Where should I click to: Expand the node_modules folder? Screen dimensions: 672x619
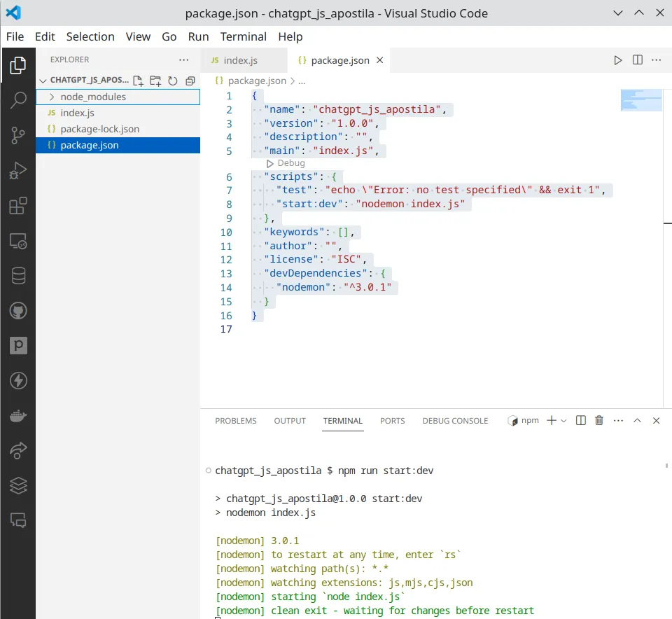pyautogui.click(x=118, y=97)
